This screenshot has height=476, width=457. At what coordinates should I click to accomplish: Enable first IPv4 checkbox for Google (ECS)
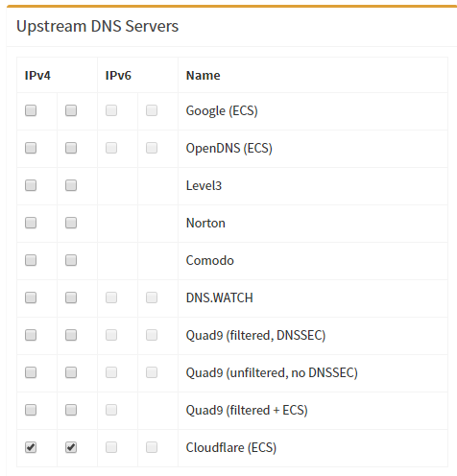(31, 110)
